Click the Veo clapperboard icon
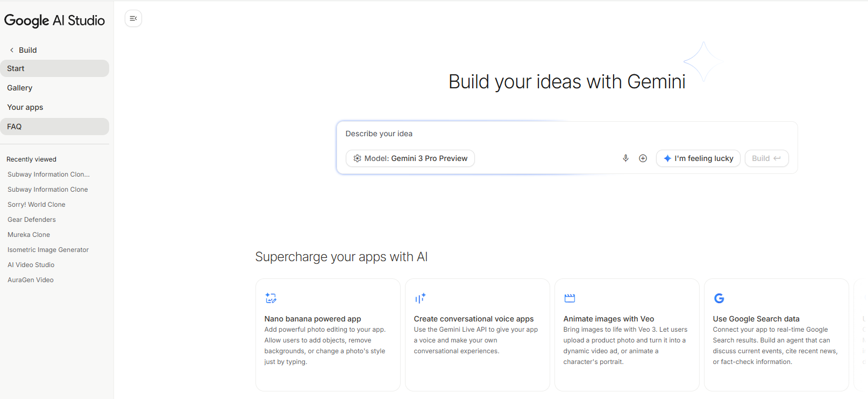The image size is (868, 399). pyautogui.click(x=570, y=298)
